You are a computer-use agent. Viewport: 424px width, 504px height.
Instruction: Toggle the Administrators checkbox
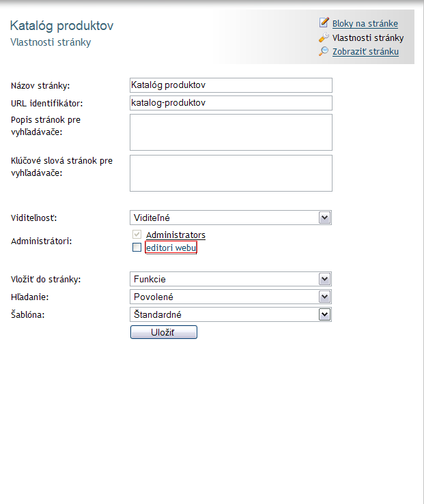point(137,234)
